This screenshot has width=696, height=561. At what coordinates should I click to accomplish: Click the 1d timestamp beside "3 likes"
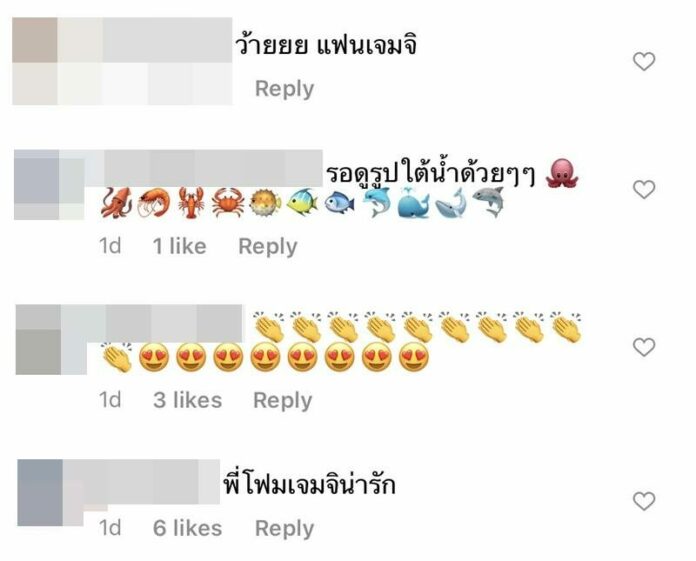click(x=110, y=400)
